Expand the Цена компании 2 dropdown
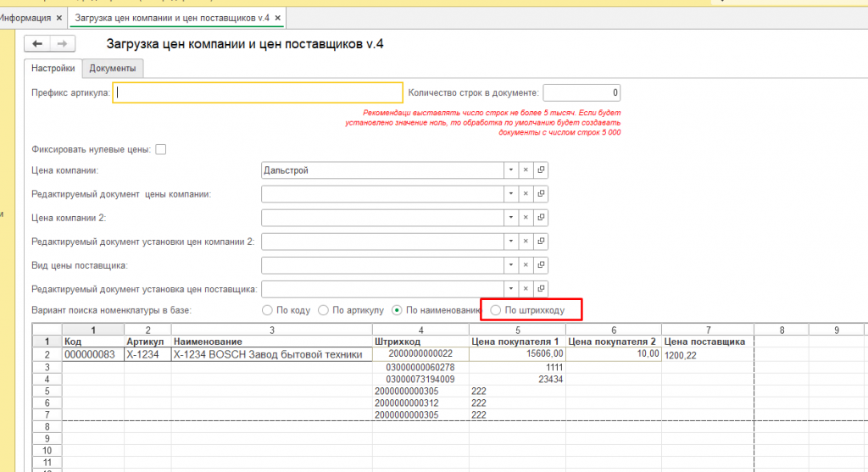 pos(510,218)
